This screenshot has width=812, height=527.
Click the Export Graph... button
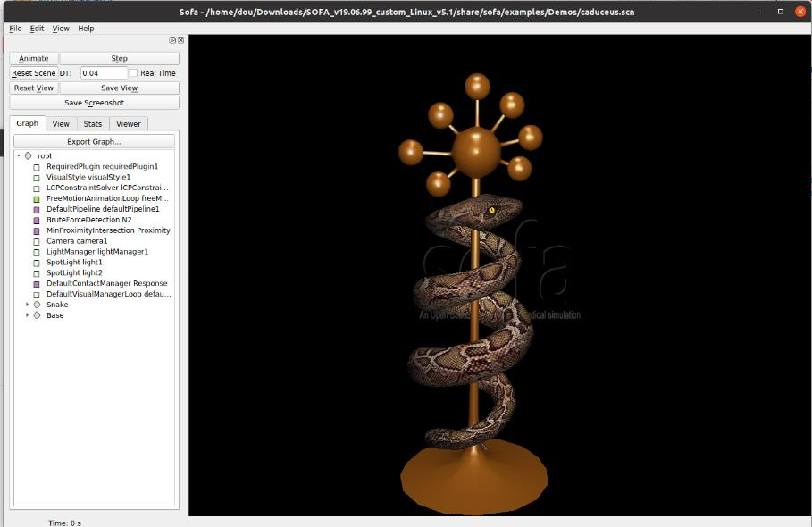pos(95,141)
